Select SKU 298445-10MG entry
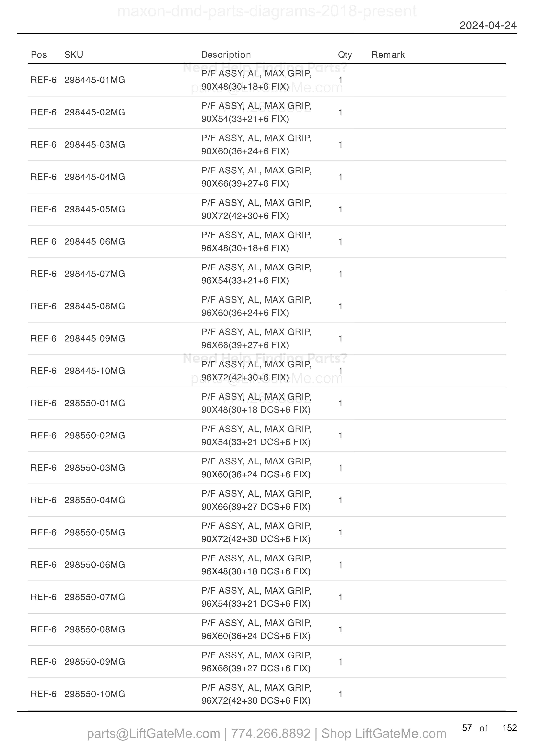The image size is (534, 756). point(95,371)
